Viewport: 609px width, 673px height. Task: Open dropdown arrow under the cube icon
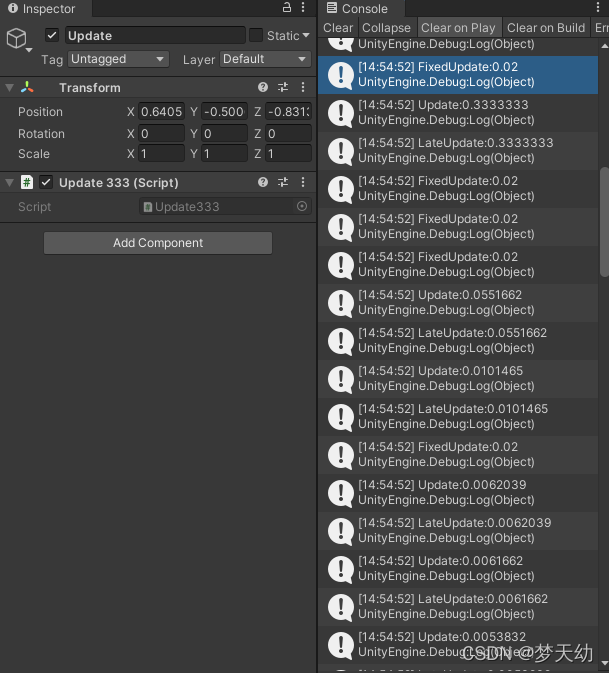click(29, 50)
